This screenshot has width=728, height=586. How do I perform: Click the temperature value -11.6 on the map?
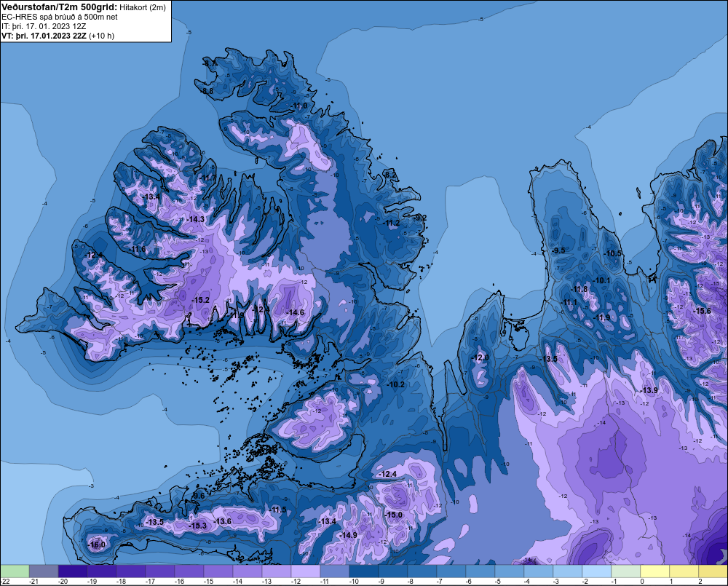coord(138,250)
